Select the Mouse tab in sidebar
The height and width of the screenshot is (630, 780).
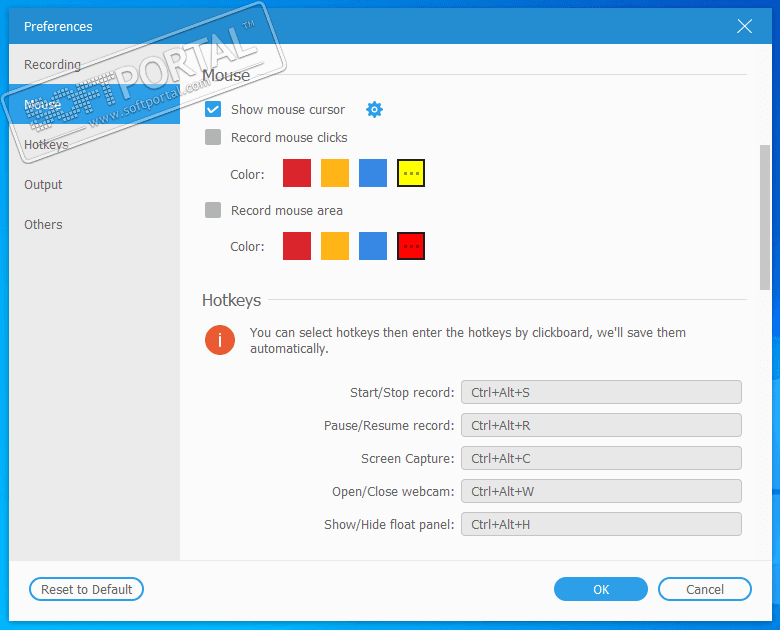[x=95, y=105]
